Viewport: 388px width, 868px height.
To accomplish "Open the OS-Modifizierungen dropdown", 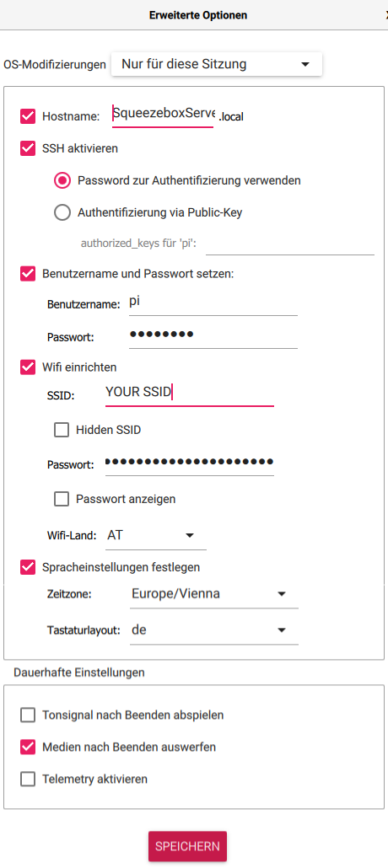I will point(216,64).
